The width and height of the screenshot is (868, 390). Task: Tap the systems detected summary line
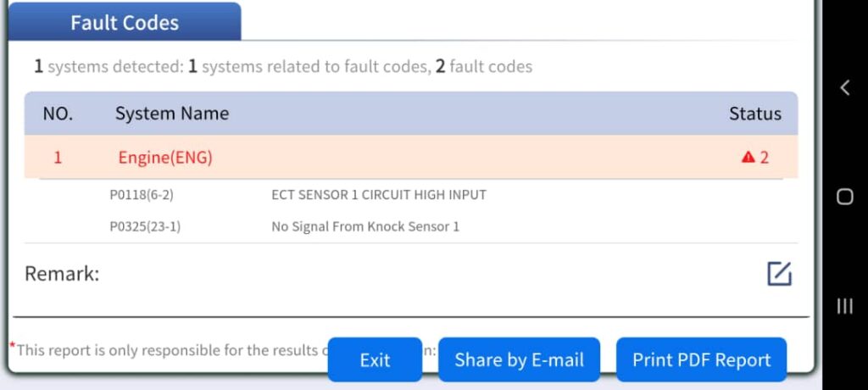point(283,66)
